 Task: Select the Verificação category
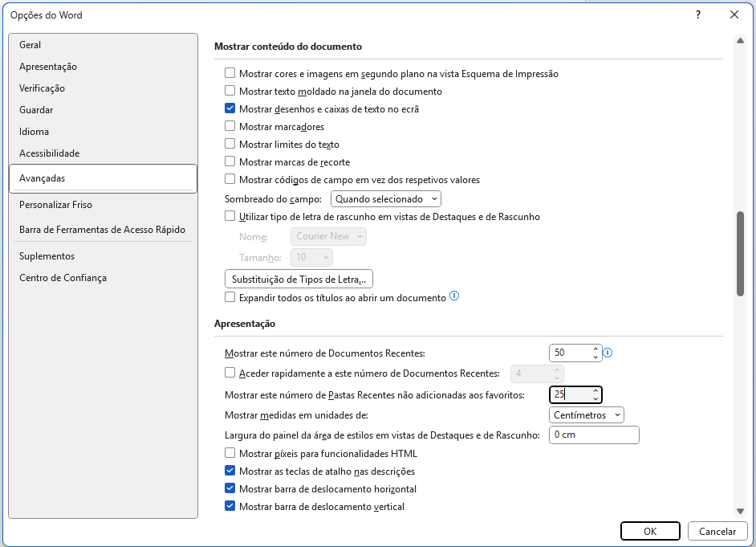43,88
